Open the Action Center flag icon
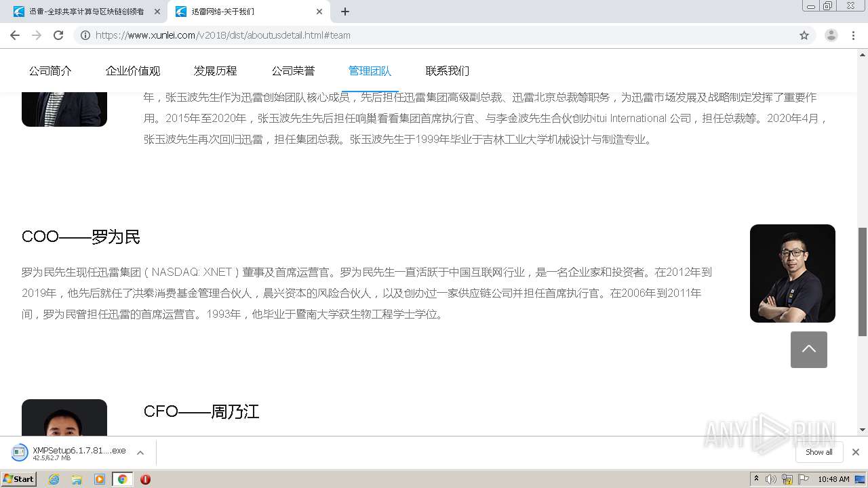This screenshot has width=868, height=488. [804, 479]
